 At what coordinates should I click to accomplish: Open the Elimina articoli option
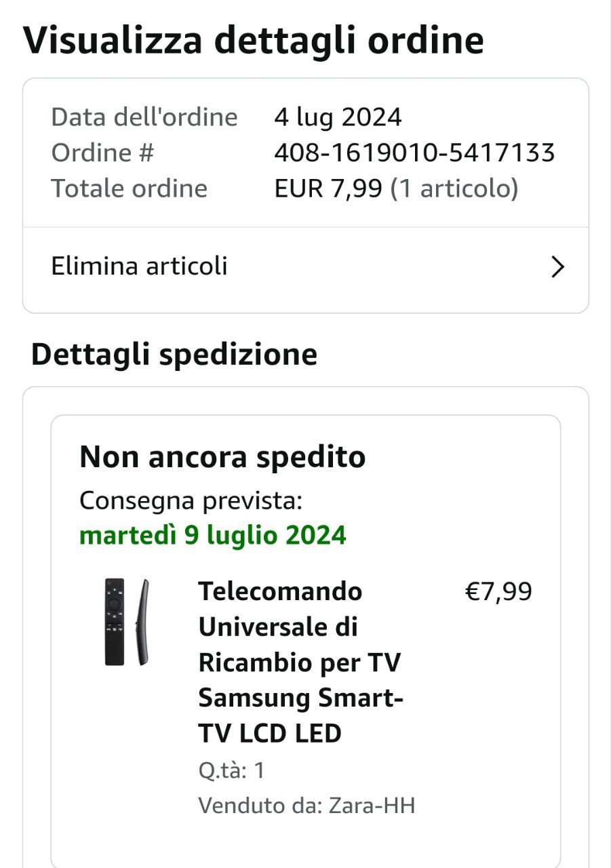pos(140,266)
